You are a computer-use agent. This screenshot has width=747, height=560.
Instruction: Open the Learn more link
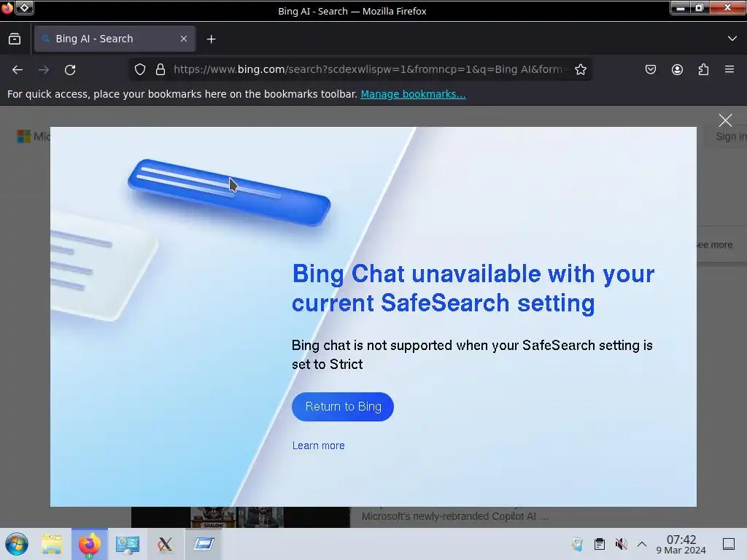click(x=318, y=446)
